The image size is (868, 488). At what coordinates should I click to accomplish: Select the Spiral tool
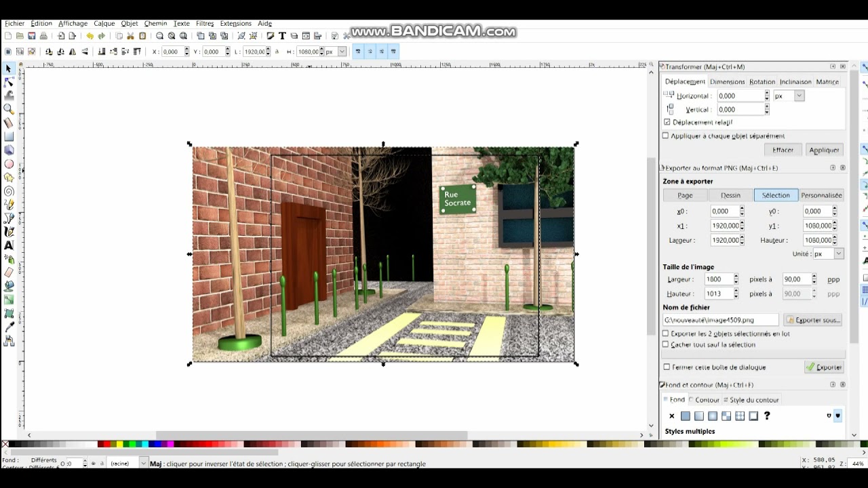point(9,191)
